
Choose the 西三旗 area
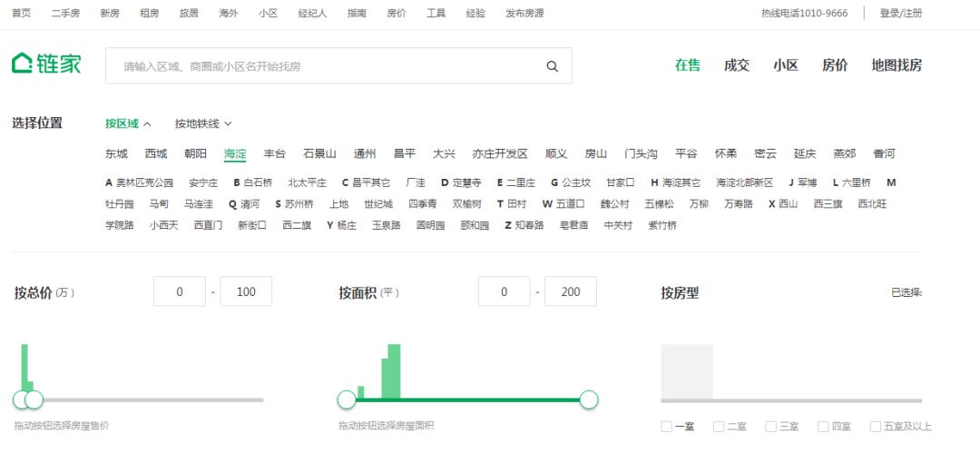click(828, 204)
